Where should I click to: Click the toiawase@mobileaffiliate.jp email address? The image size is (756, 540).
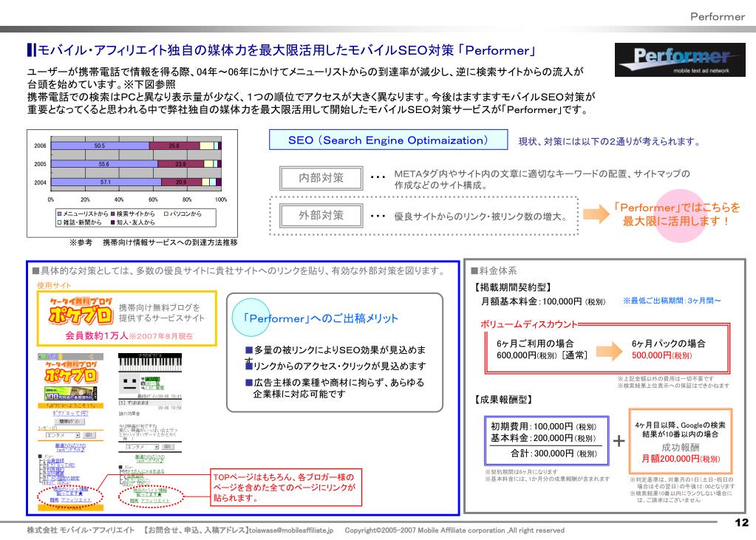[290, 530]
